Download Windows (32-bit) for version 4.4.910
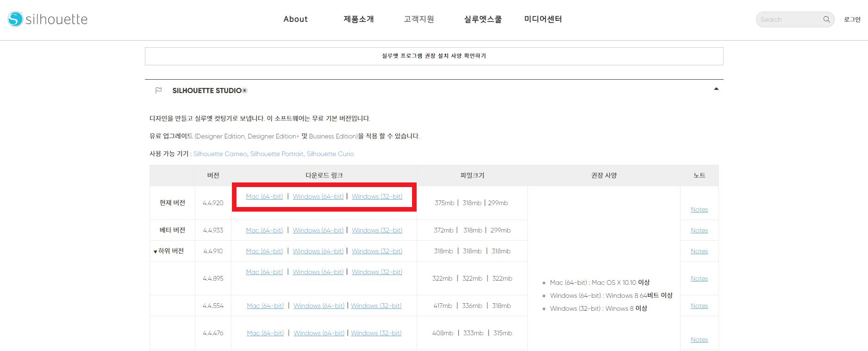This screenshot has height=351, width=868. (377, 251)
